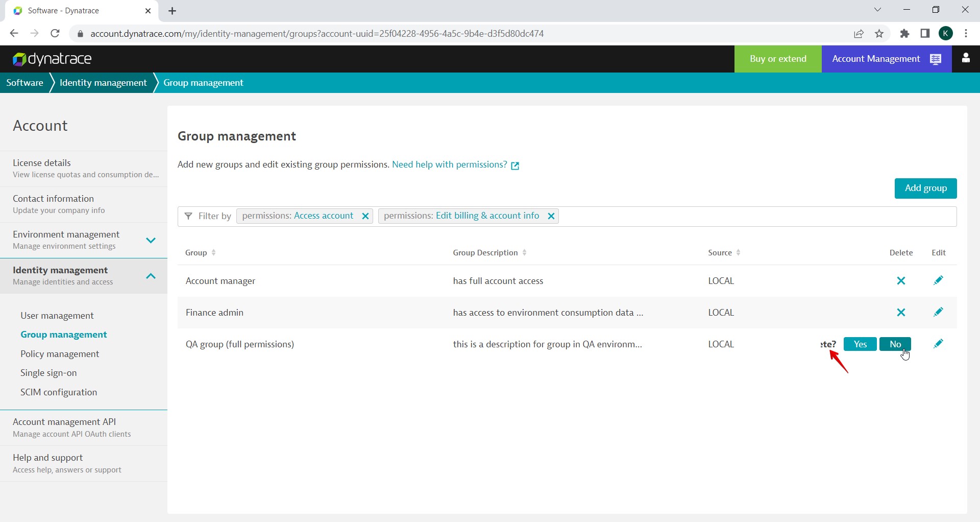
Task: Remove the Edit billing & account info filter
Action: pyautogui.click(x=551, y=216)
